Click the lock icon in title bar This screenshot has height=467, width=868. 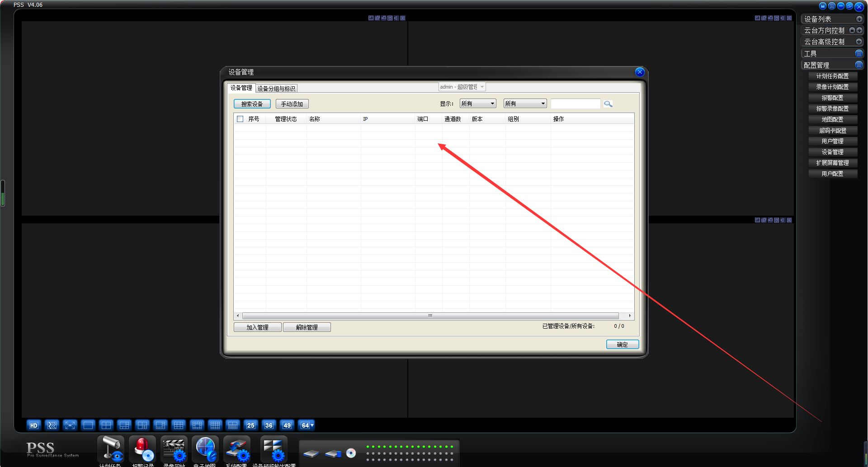(x=823, y=6)
